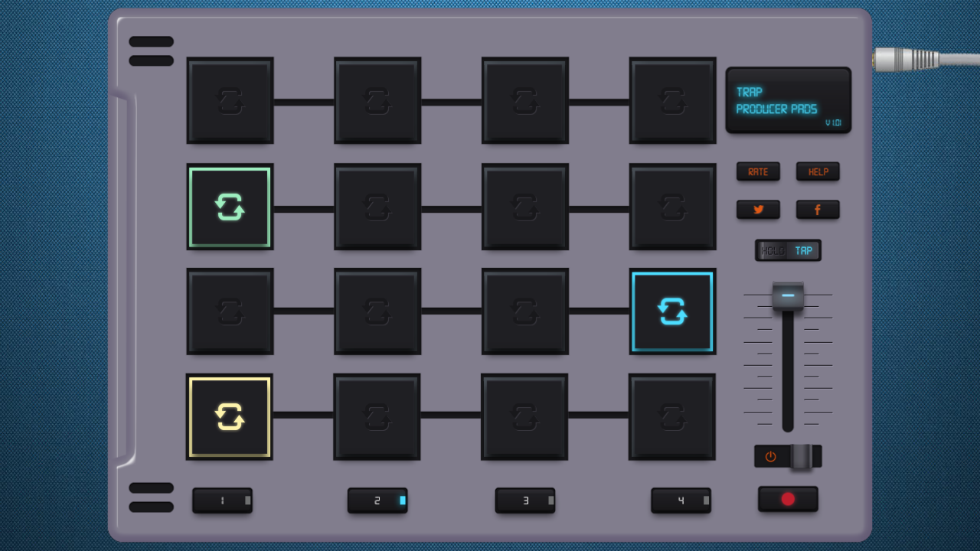Image resolution: width=980 pixels, height=551 pixels.
Task: Tap the fourth pad in the second row
Action: [x=673, y=207]
